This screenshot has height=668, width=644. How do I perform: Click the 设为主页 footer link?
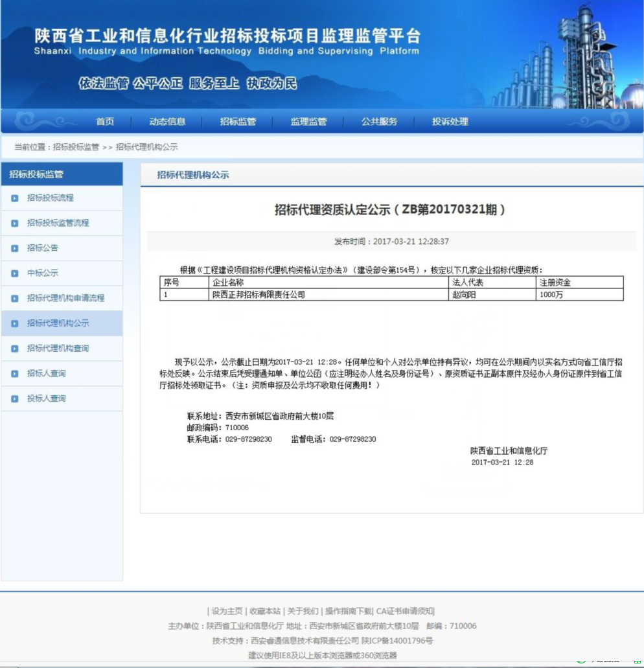point(227,611)
